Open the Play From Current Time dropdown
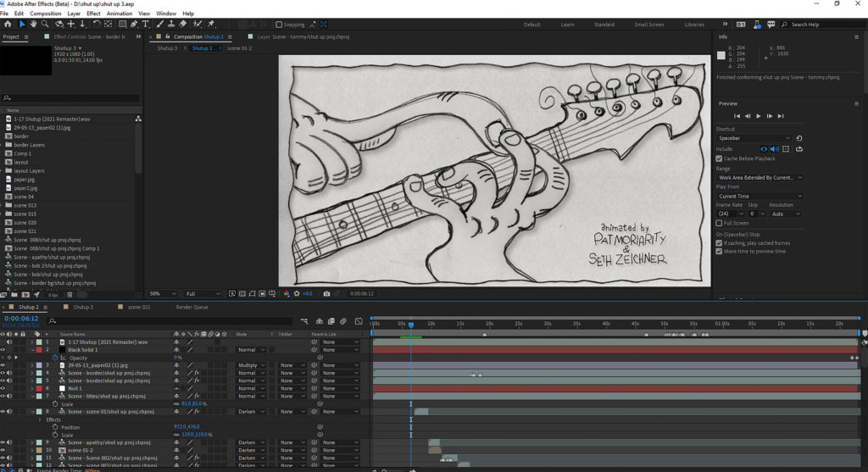This screenshot has width=868, height=472. (x=759, y=197)
